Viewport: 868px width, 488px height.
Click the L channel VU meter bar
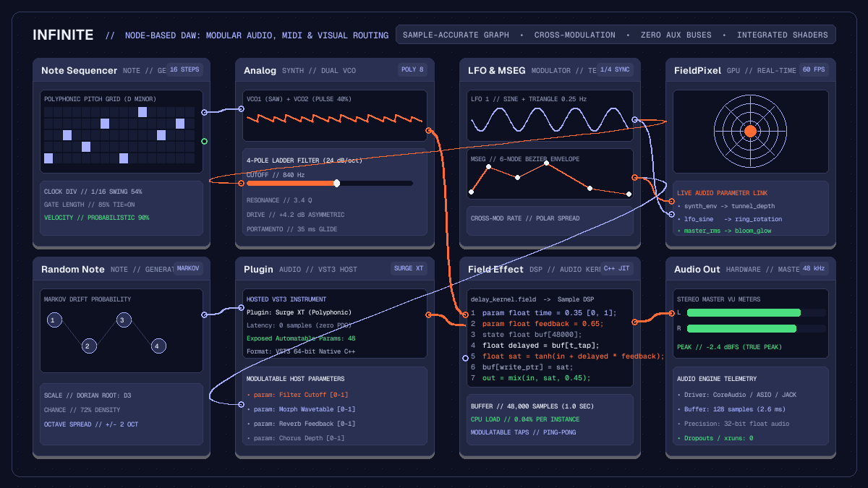(x=744, y=312)
